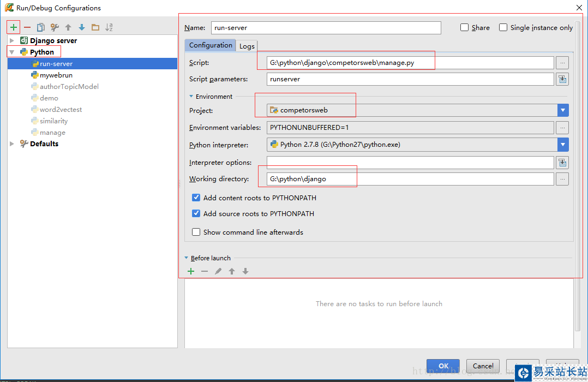Uncheck Add content roots to PYTHONPATH
Image resolution: width=588 pixels, height=382 pixels.
tap(196, 198)
